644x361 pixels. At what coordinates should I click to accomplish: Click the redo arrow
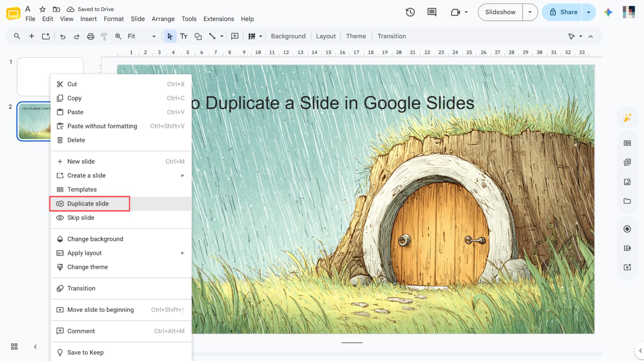77,36
